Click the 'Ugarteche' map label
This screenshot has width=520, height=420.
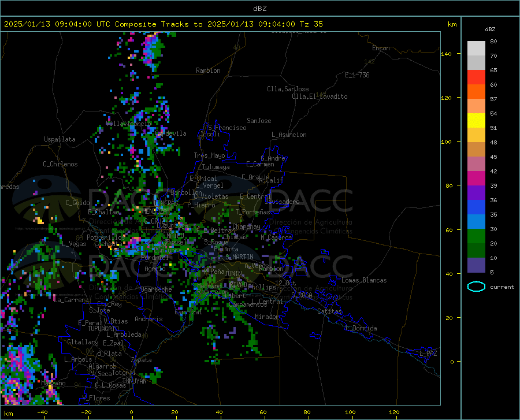pyautogui.click(x=156, y=289)
